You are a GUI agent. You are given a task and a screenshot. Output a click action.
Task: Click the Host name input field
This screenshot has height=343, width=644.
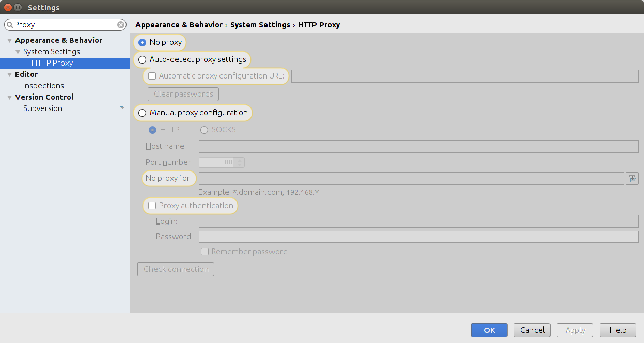[x=418, y=146]
